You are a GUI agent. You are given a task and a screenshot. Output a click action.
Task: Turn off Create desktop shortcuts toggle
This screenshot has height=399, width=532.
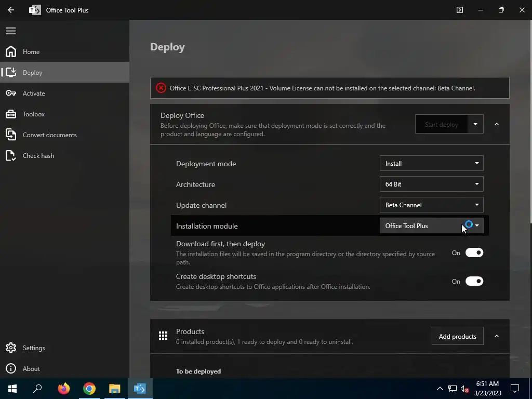(474, 281)
